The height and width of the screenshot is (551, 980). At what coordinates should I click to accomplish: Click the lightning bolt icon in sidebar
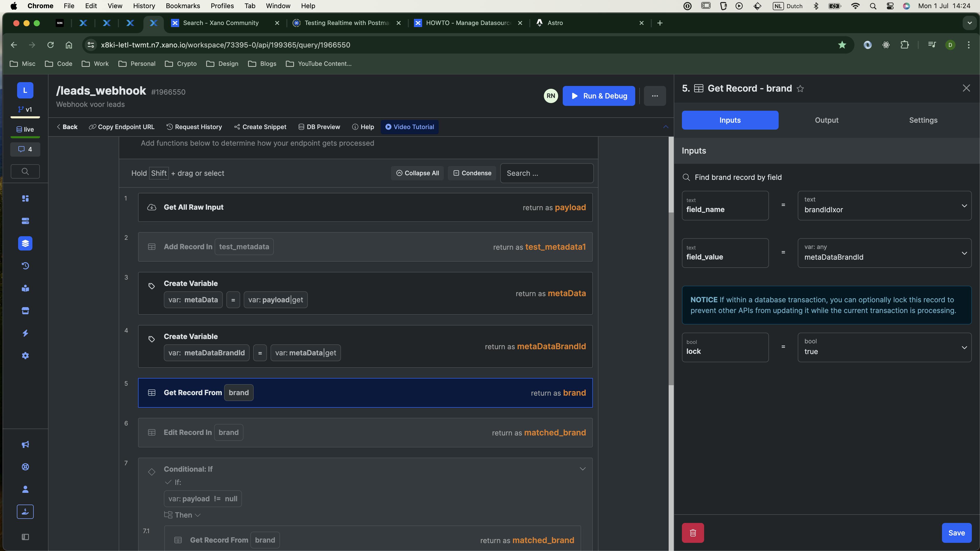coord(25,333)
